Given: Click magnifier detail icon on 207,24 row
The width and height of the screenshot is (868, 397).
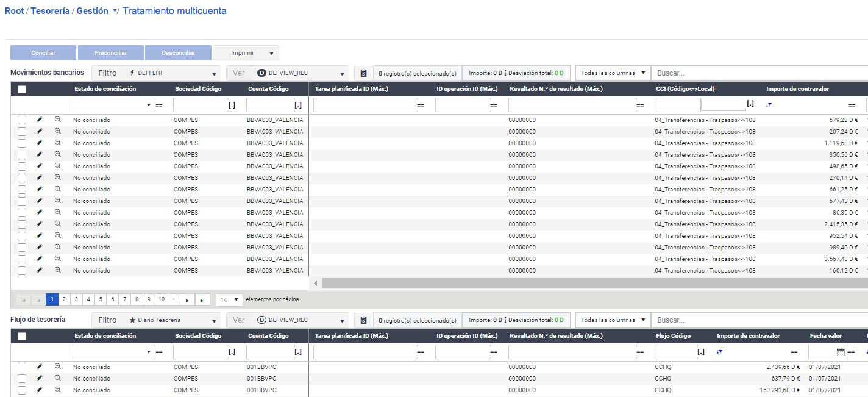Looking at the screenshot, I should click(58, 131).
